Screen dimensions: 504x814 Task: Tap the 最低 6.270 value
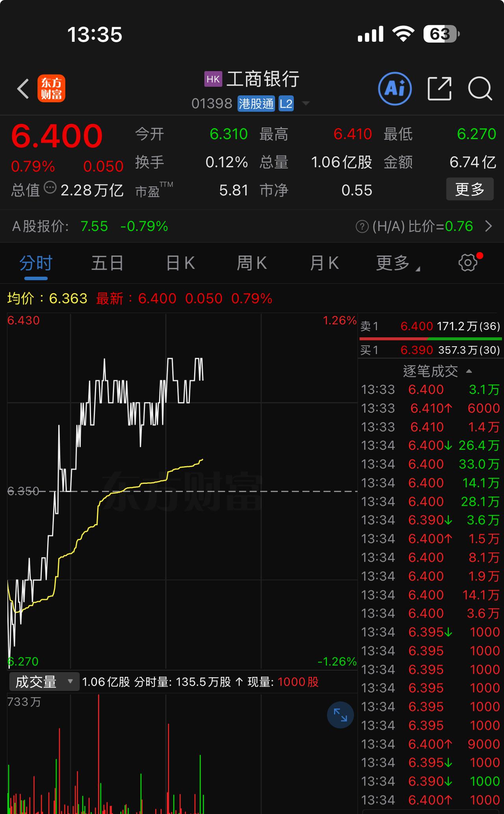click(476, 134)
